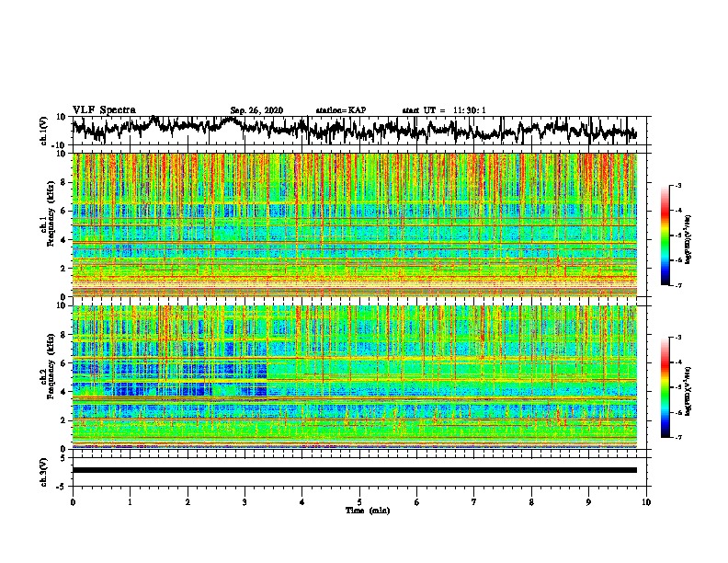
Task: Click the ch.2 spectrogram color scale bar
Action: click(x=665, y=387)
